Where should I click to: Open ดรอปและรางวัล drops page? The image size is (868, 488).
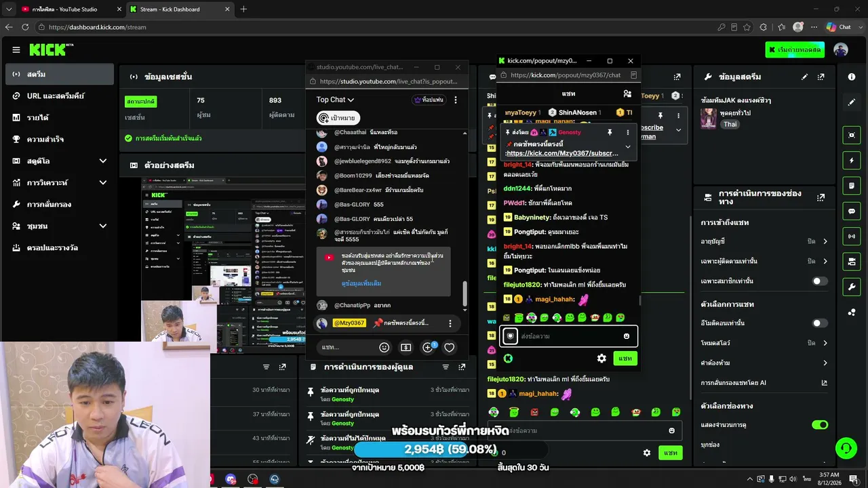pos(60,247)
